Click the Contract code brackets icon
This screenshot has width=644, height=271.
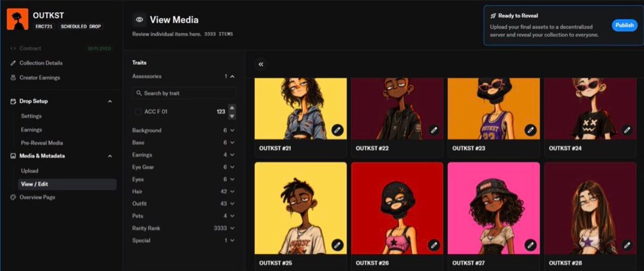click(x=13, y=48)
